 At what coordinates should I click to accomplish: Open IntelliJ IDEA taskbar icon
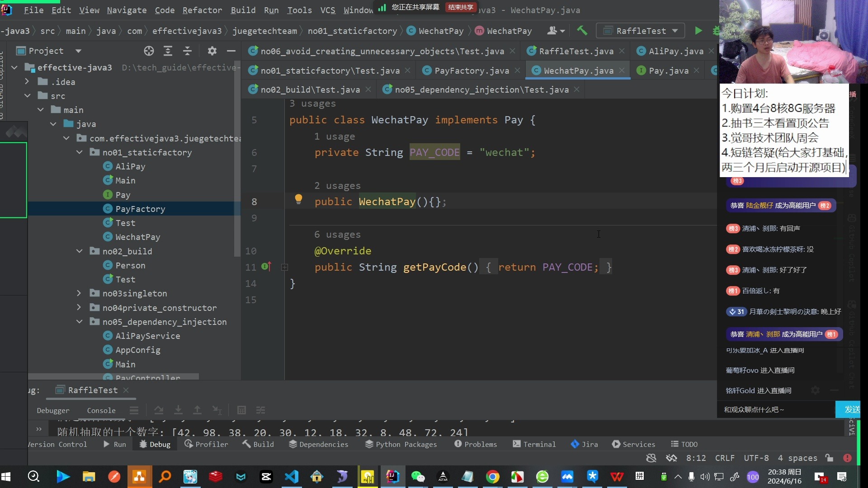(392, 477)
